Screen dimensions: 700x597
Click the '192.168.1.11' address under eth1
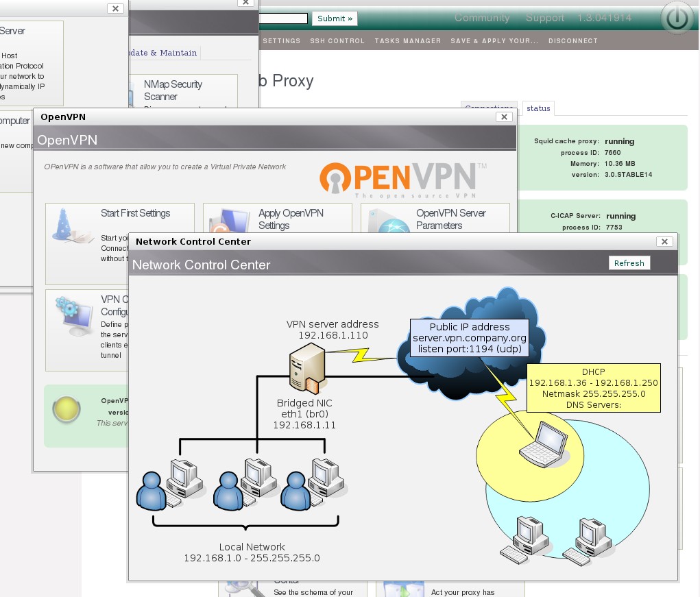[304, 425]
